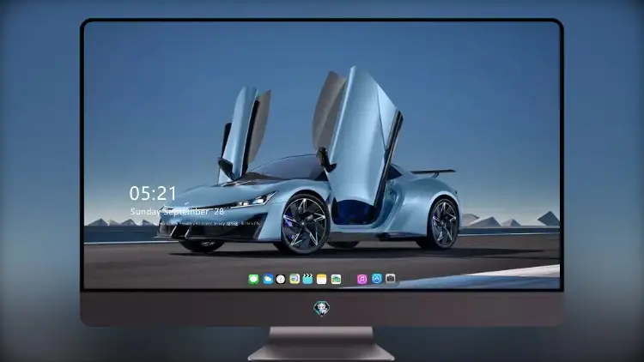
Task: Open the green Messages app in the dock
Action: tap(253, 279)
